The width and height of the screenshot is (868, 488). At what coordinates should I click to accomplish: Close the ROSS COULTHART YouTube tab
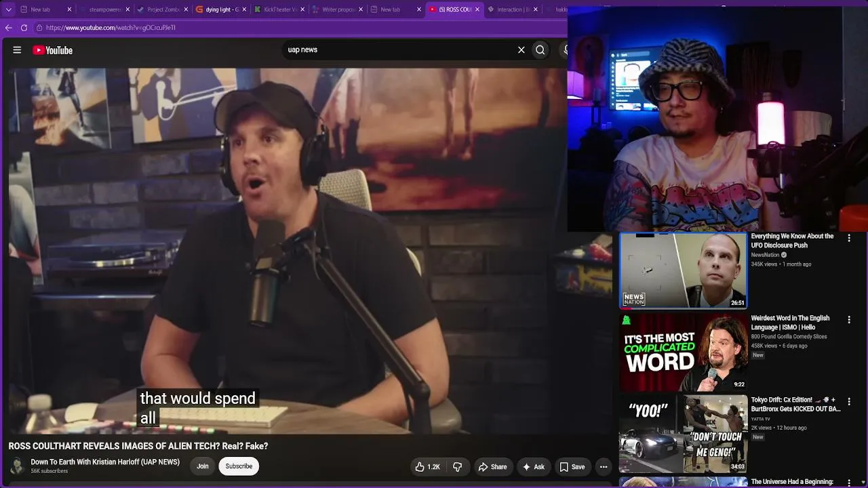[x=477, y=9]
